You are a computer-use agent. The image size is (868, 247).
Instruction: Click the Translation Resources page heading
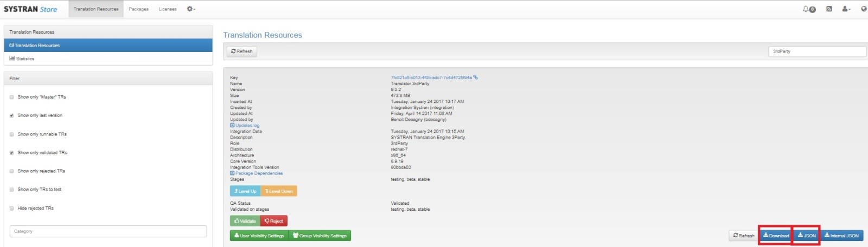pyautogui.click(x=263, y=35)
